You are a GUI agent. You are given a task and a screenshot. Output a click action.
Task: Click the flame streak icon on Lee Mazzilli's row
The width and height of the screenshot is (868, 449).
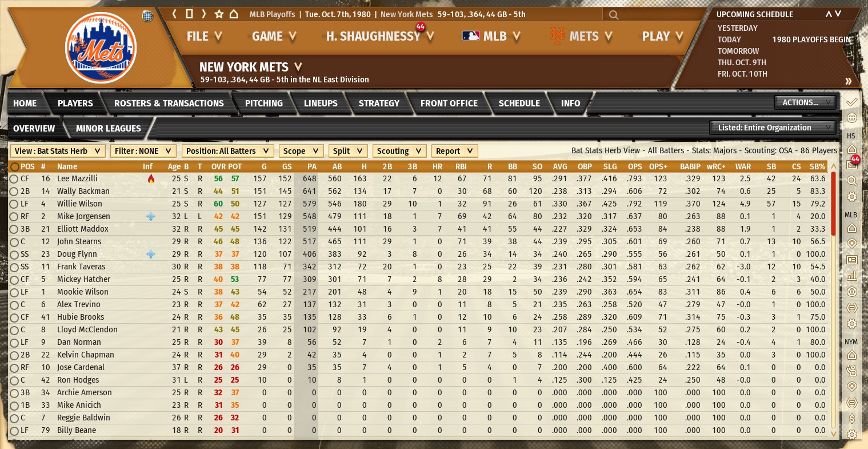pyautogui.click(x=151, y=178)
